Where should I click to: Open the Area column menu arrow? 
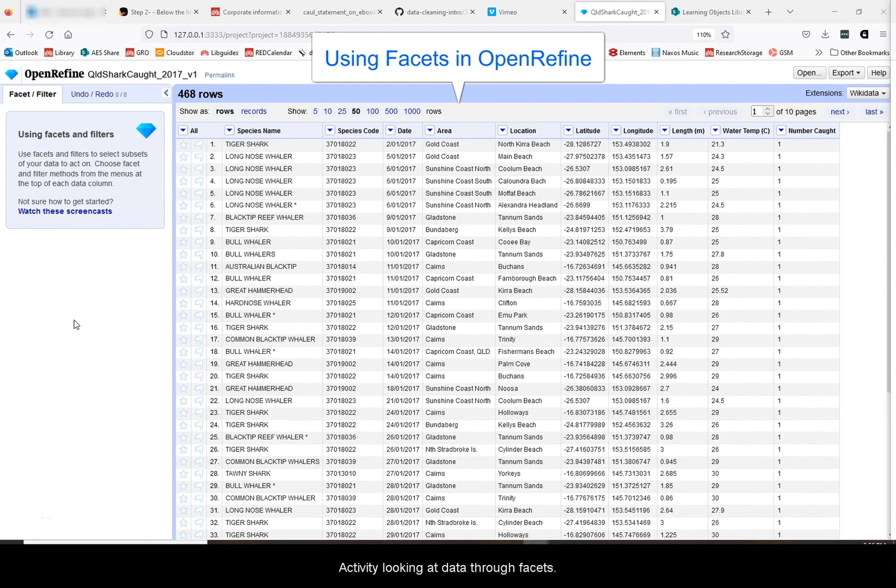430,131
